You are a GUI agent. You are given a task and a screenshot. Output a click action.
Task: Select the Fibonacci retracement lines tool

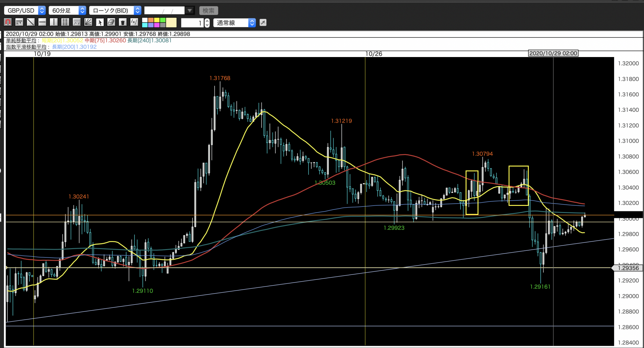click(65, 22)
